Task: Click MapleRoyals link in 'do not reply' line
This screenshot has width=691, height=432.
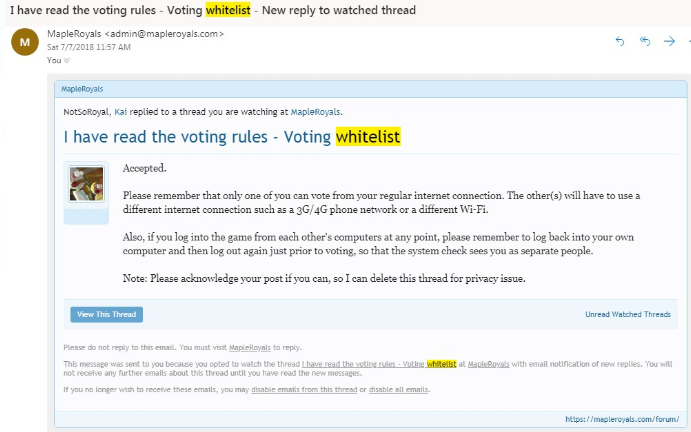Action: [x=249, y=347]
